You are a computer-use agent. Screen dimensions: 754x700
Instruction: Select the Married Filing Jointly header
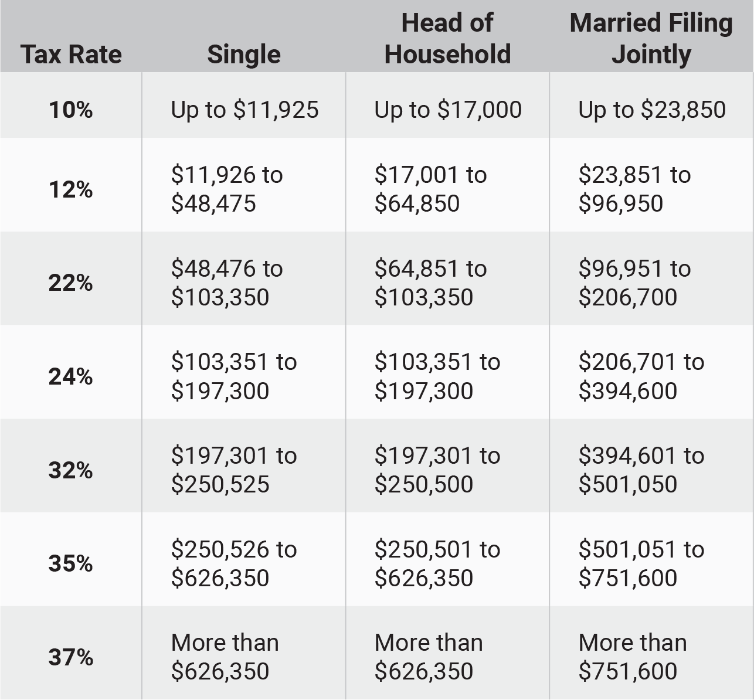click(651, 39)
